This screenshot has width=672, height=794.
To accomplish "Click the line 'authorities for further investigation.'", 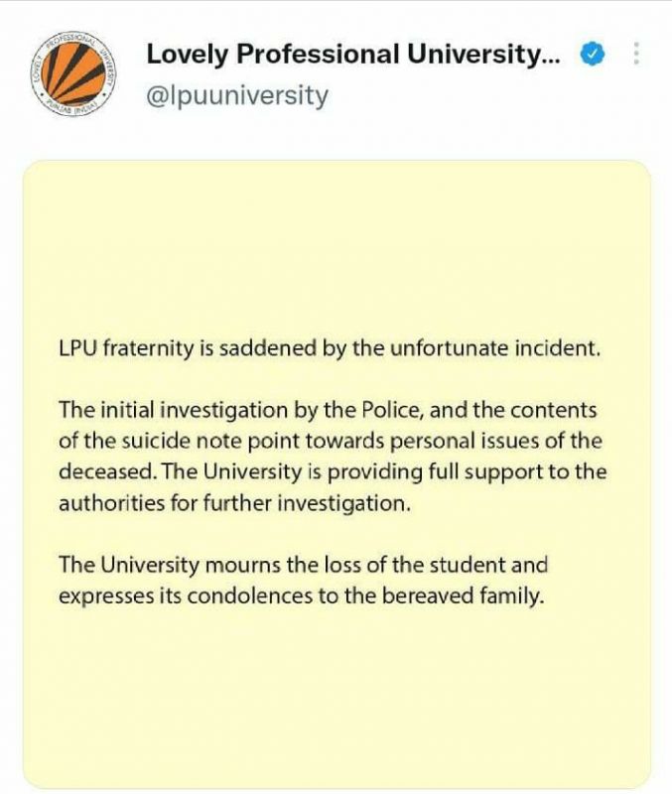I will coord(233,502).
